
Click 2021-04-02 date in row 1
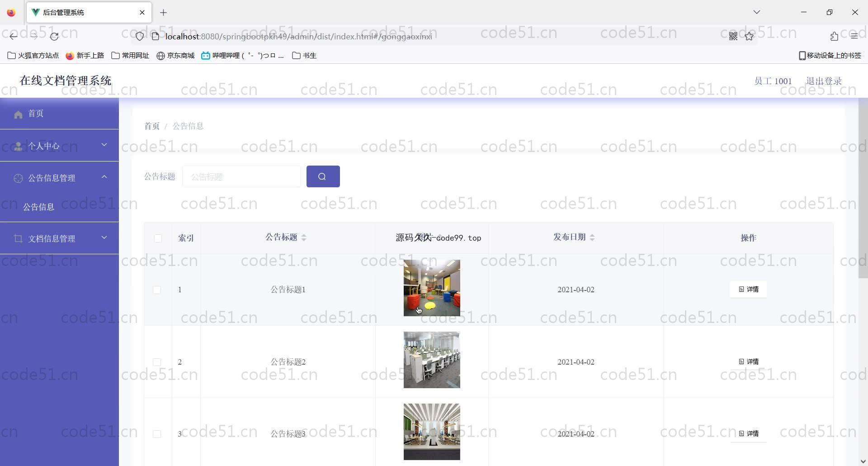[576, 290]
